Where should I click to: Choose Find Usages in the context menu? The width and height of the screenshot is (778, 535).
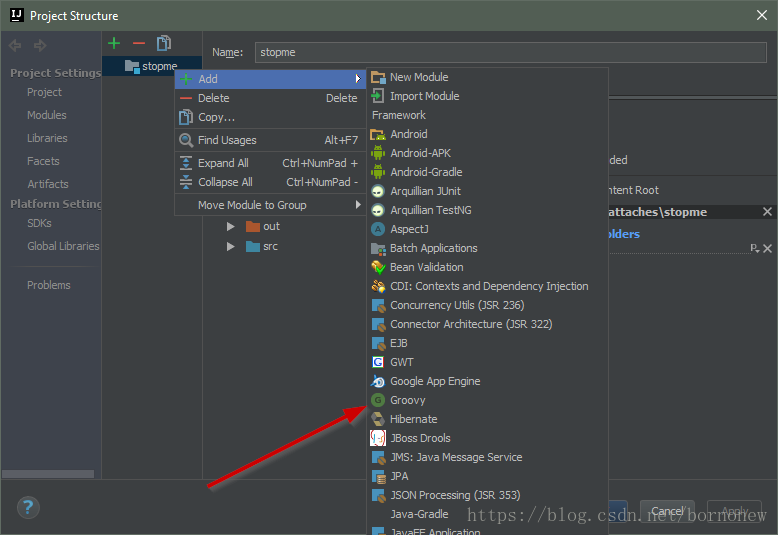pos(270,140)
